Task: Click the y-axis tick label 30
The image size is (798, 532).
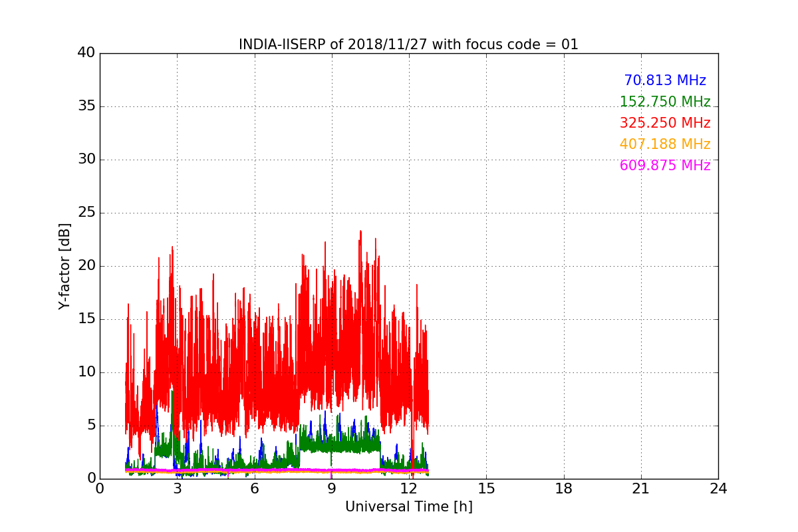Action: click(86, 160)
